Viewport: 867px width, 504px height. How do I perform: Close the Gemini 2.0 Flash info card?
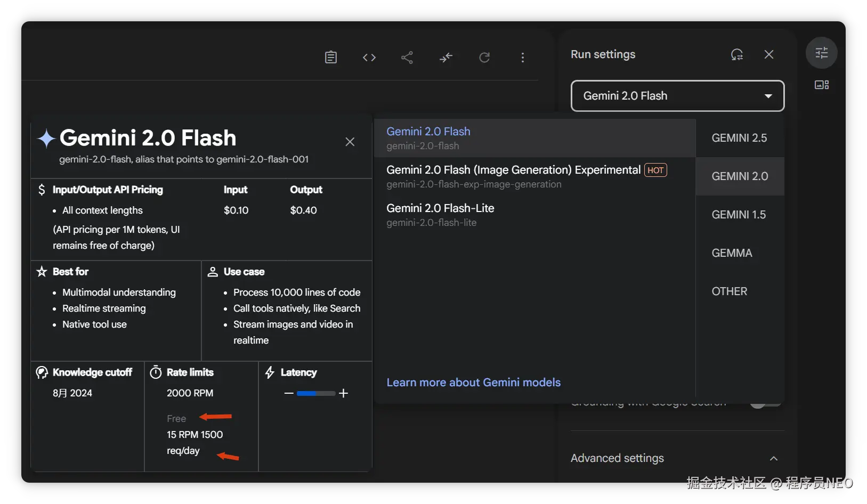coord(350,142)
